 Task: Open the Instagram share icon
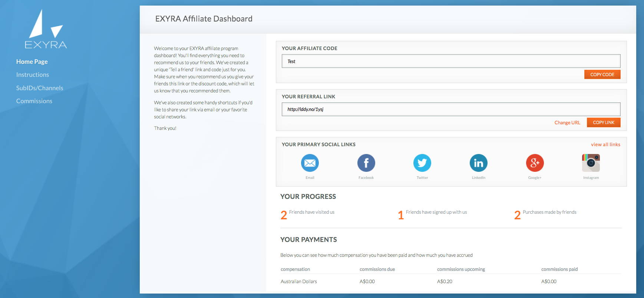(x=591, y=163)
